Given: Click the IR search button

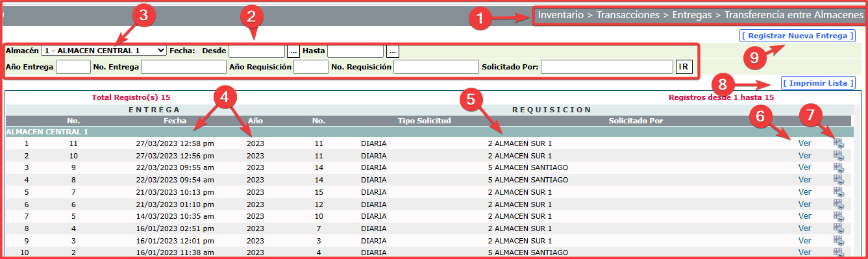Looking at the screenshot, I should click(684, 66).
